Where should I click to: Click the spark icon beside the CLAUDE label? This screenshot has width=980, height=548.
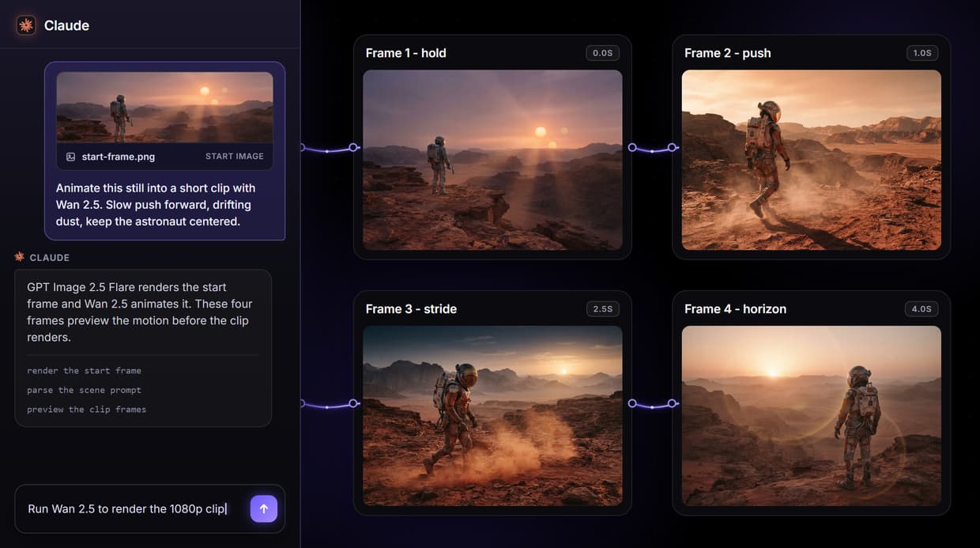20,257
